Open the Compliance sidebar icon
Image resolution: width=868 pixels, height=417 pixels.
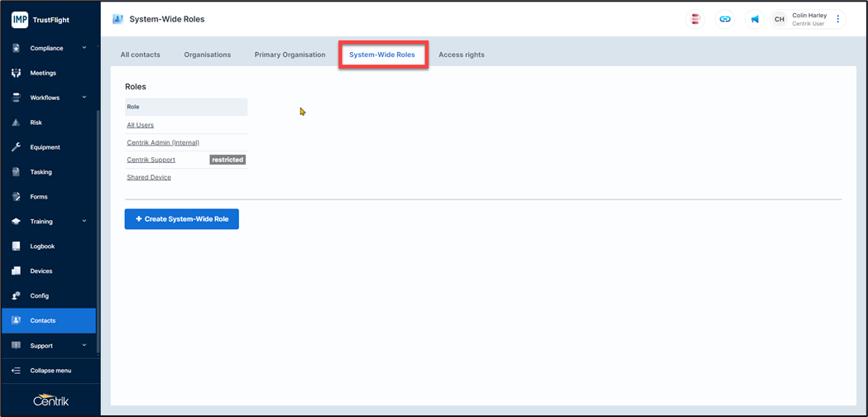(x=16, y=48)
